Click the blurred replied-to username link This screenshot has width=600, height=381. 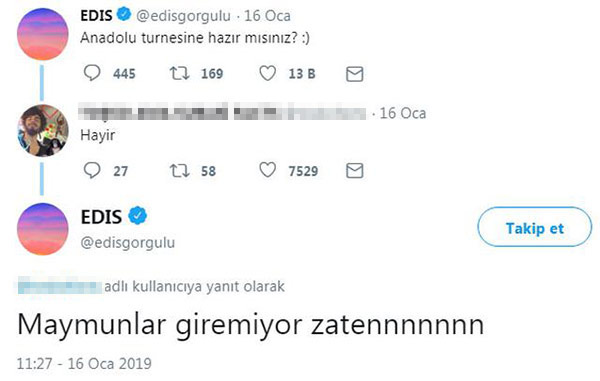60,287
